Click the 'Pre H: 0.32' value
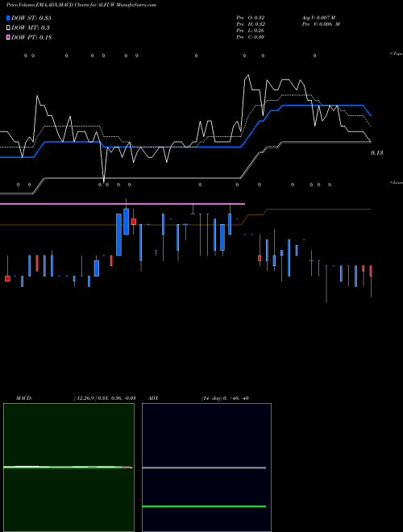 (x=251, y=24)
